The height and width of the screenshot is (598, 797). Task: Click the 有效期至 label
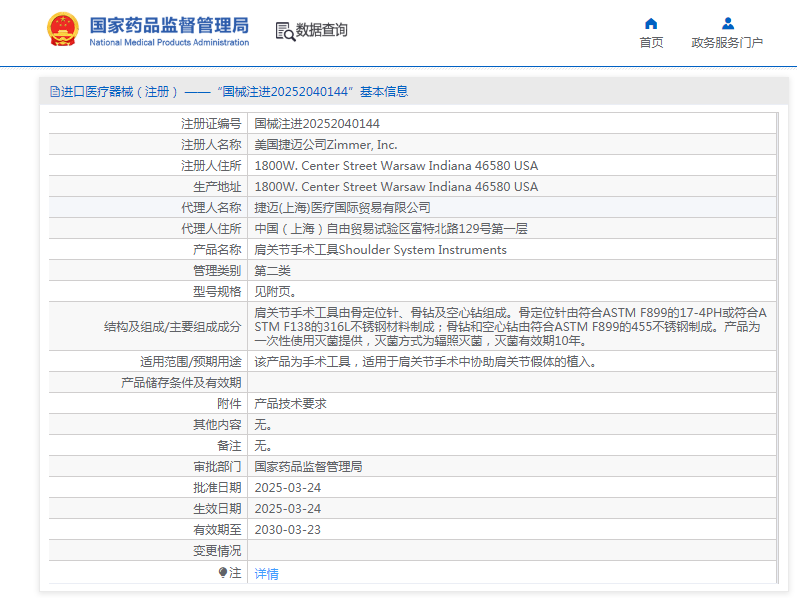pos(217,530)
